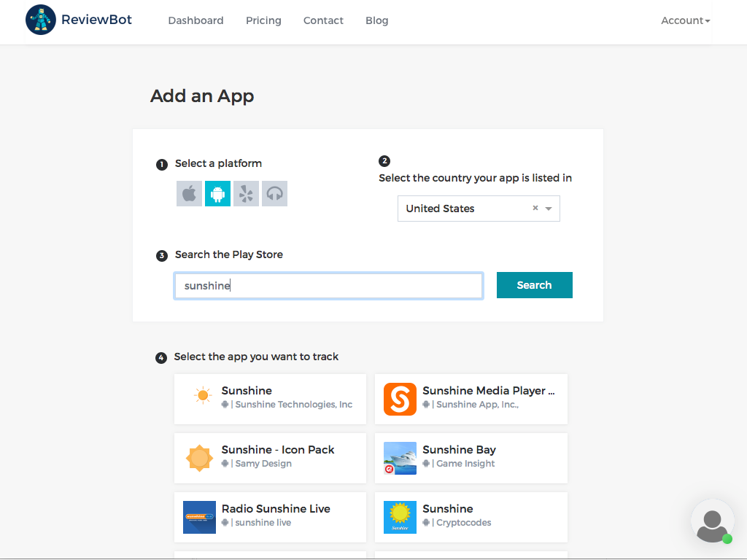The width and height of the screenshot is (747, 560).
Task: Open the Blog page
Action: [377, 20]
